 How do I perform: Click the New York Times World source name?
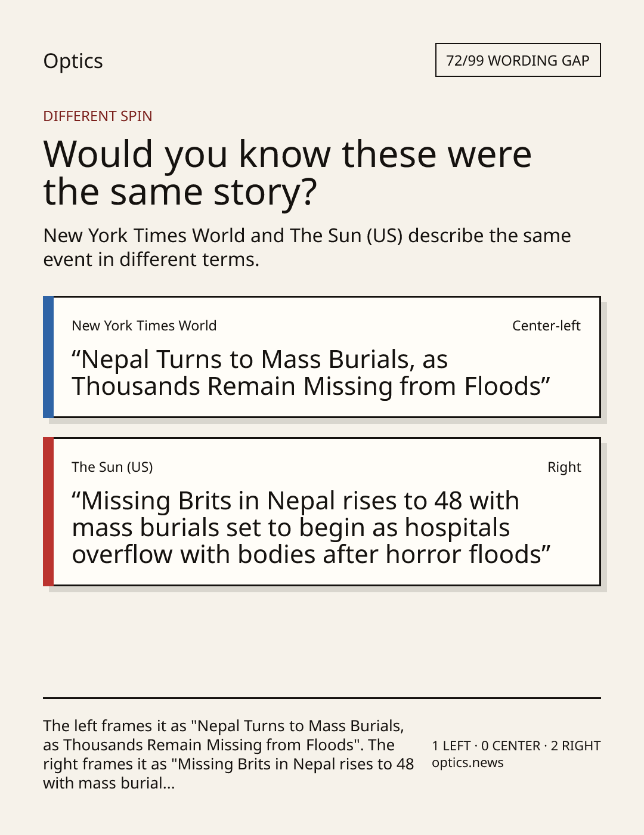[x=144, y=326]
